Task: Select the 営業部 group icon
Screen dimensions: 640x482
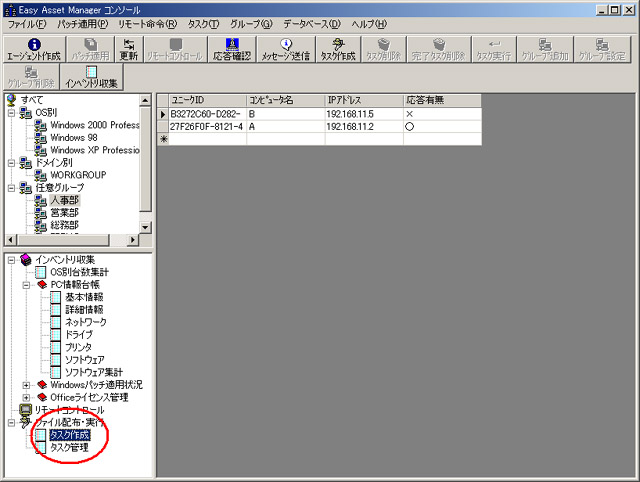Action: point(40,213)
